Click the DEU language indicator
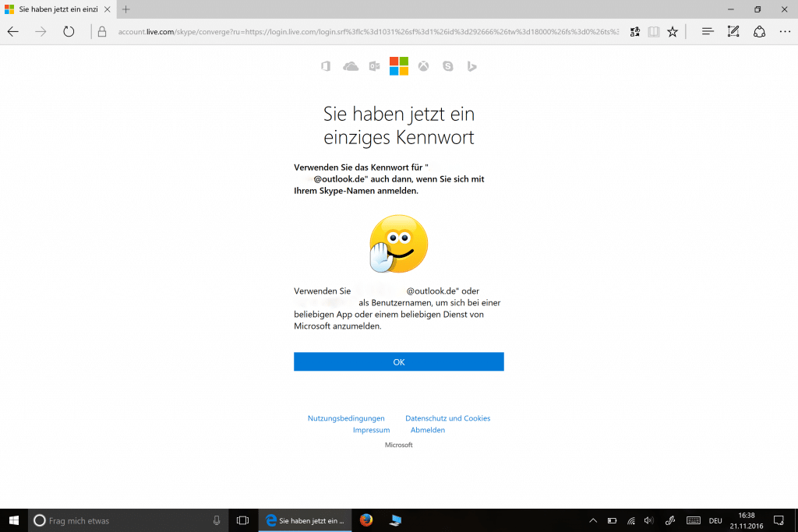Screen dimensions: 798x532 [x=715, y=520]
